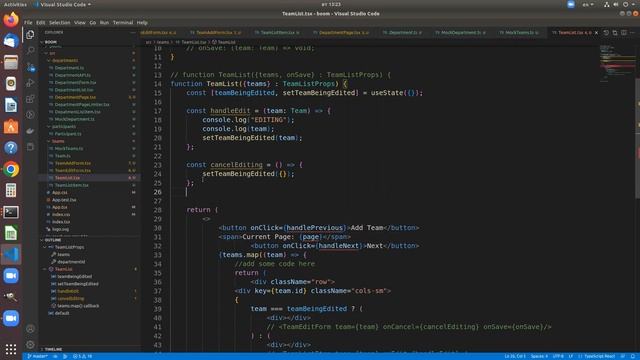Open the Terminal menu
The width and height of the screenshot is (640, 360).
tap(123, 22)
